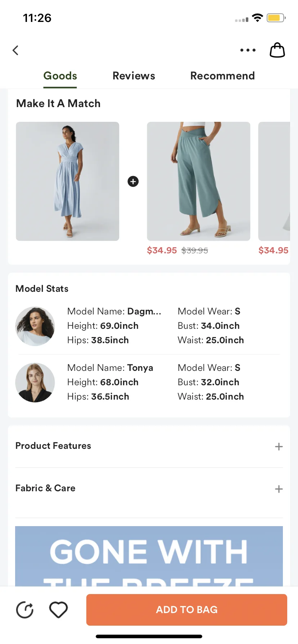
Task: Open the green cropped pants thumbnail
Action: pos(199,181)
